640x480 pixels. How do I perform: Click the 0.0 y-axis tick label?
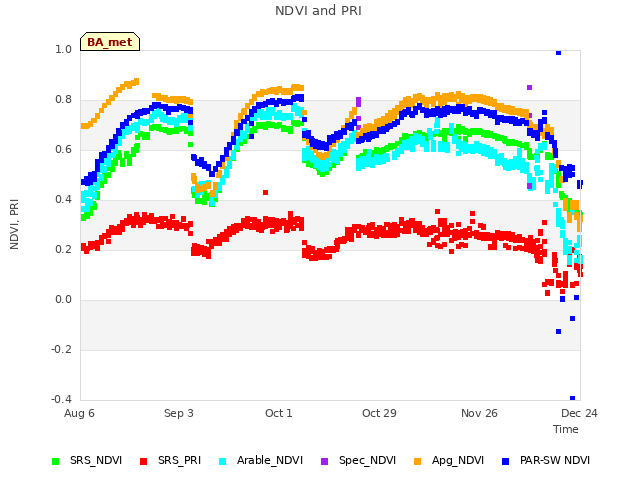click(x=63, y=300)
